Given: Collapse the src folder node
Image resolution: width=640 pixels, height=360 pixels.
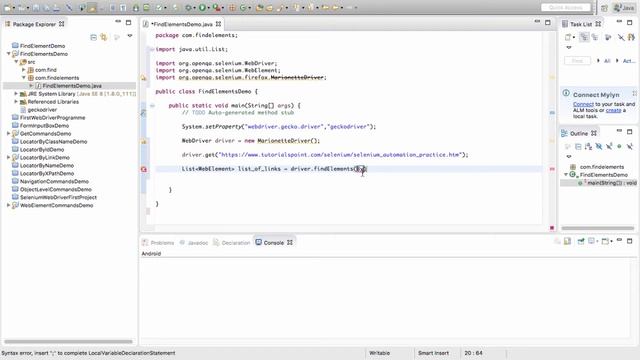Looking at the screenshot, I should (16, 62).
